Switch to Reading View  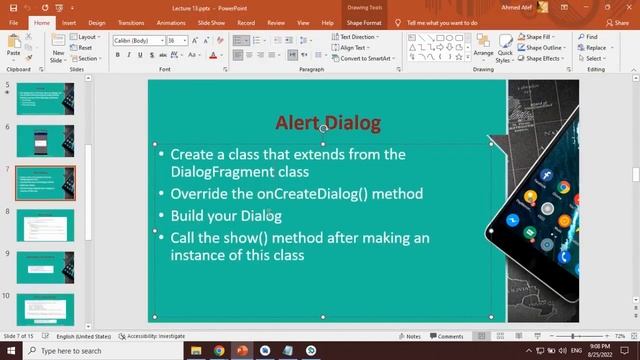coord(519,336)
